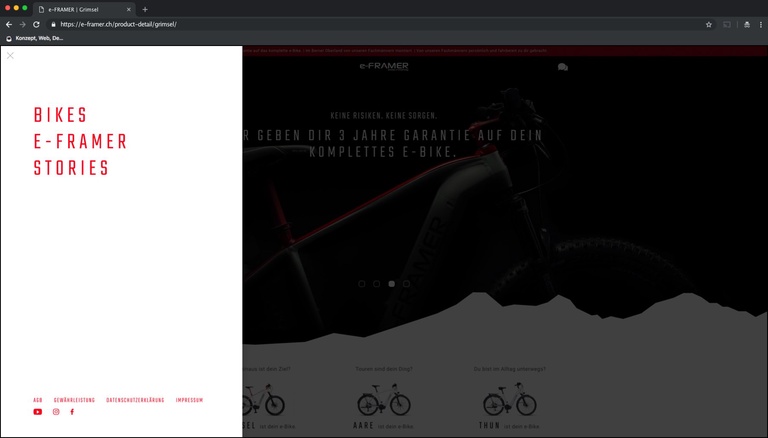
Task: Close the e-FRAMER | Grimsel tab
Action: coord(129,9)
